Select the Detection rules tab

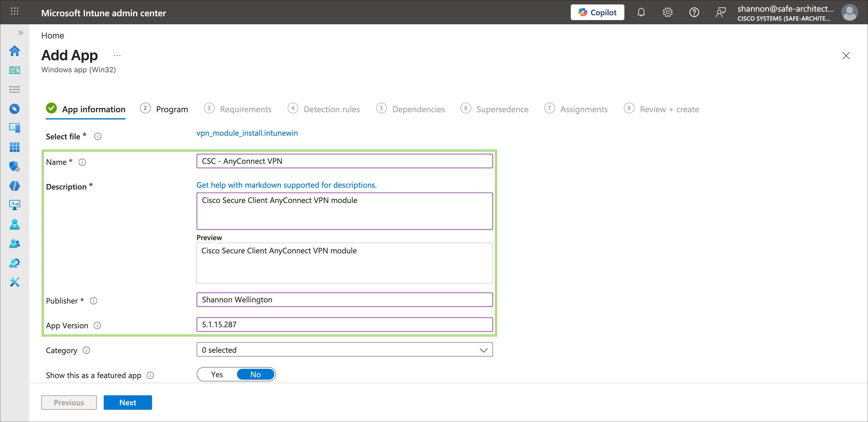click(x=324, y=109)
